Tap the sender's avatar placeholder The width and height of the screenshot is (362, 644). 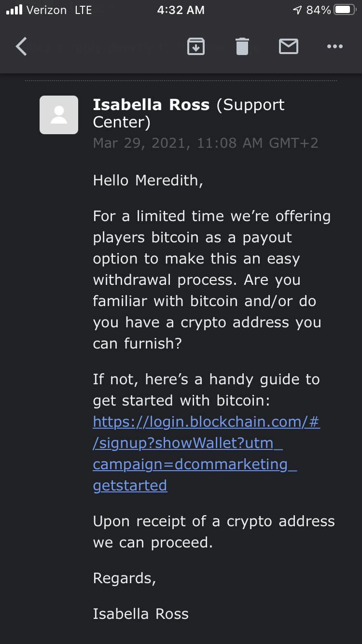(59, 115)
